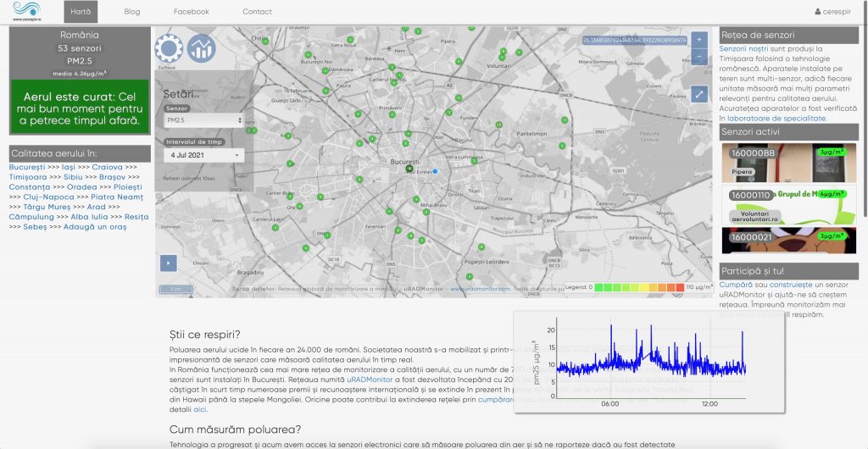868x449 pixels.
Task: Click the Cum măsurăm poluarea? heading
Action: tap(236, 430)
